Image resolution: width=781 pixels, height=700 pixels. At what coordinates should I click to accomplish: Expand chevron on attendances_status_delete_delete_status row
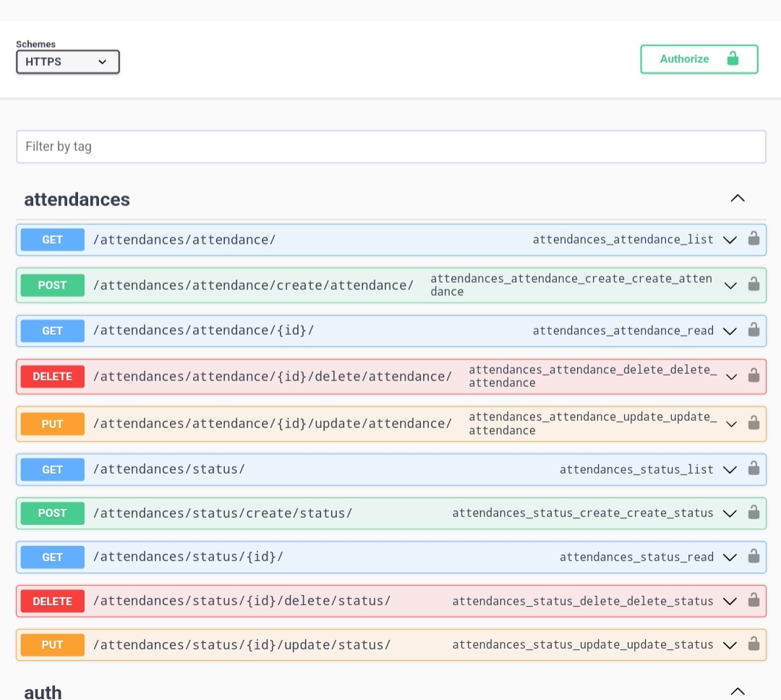click(x=730, y=601)
